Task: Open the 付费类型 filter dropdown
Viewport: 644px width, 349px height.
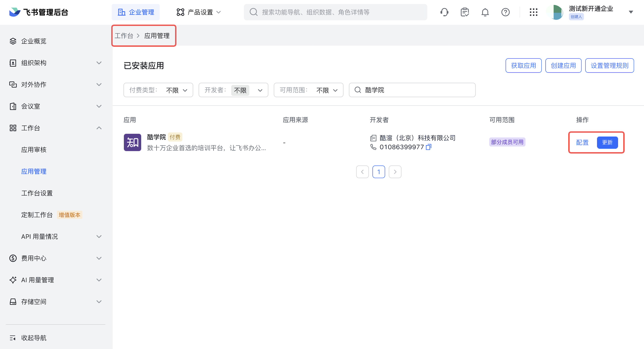Action: click(x=158, y=90)
